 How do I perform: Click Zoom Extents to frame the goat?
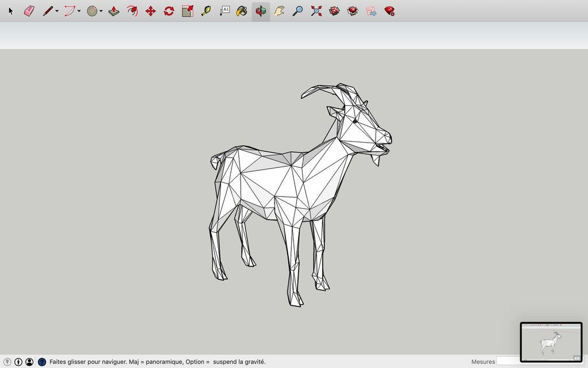tap(316, 10)
